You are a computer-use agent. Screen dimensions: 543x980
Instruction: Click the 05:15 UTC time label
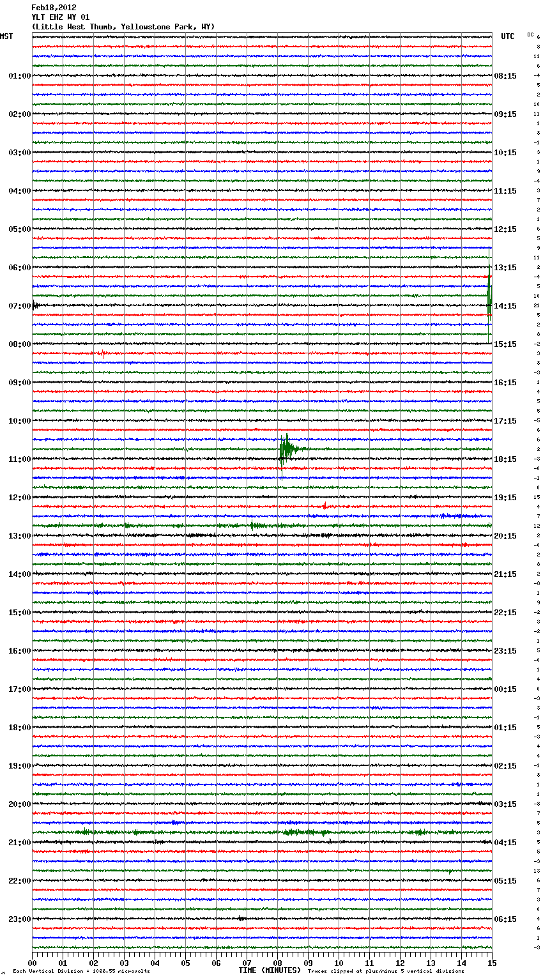coord(505,881)
